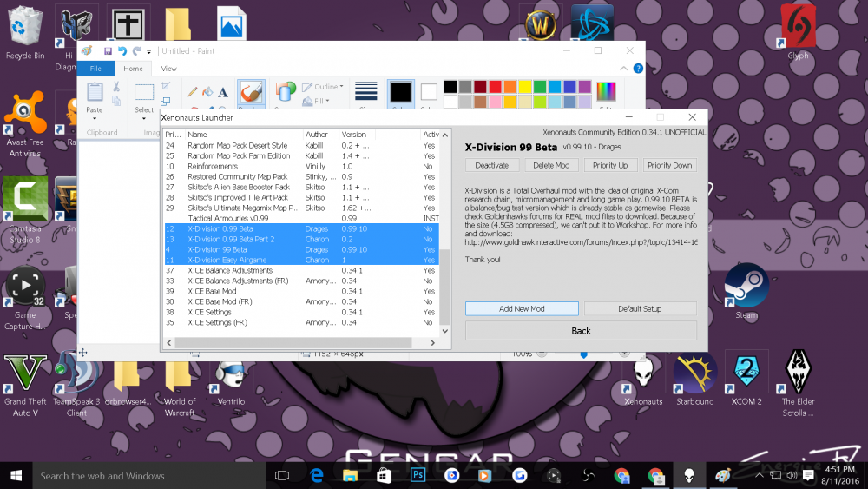Open File Explorer from the taskbar
The width and height of the screenshot is (868, 489).
350,475
